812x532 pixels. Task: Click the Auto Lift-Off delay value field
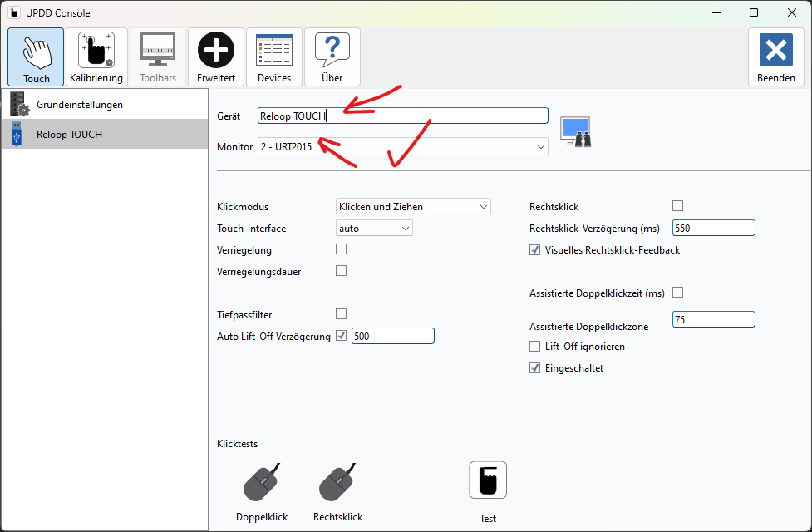tap(393, 336)
